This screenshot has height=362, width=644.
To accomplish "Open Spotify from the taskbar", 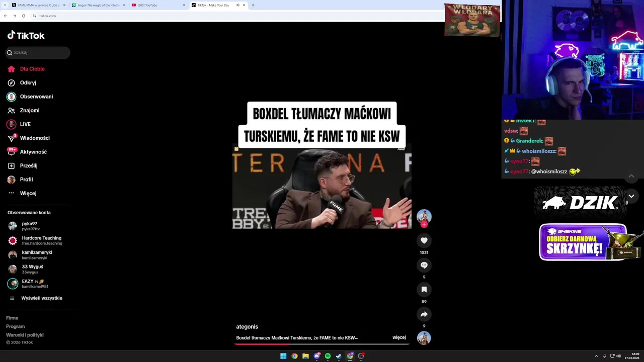I will [x=328, y=356].
